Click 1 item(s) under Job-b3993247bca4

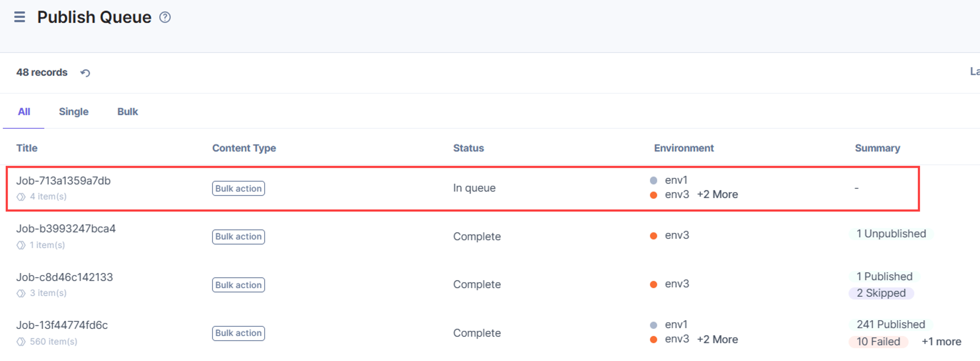47,245
